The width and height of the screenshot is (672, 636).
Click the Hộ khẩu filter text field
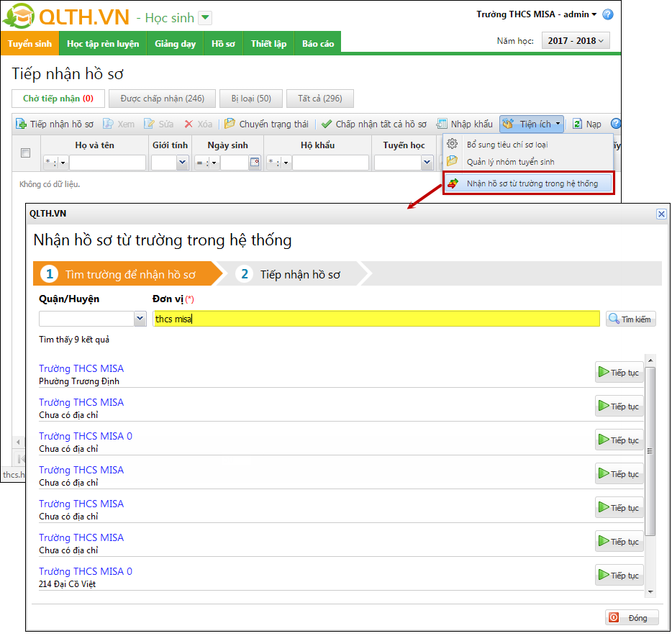click(330, 163)
